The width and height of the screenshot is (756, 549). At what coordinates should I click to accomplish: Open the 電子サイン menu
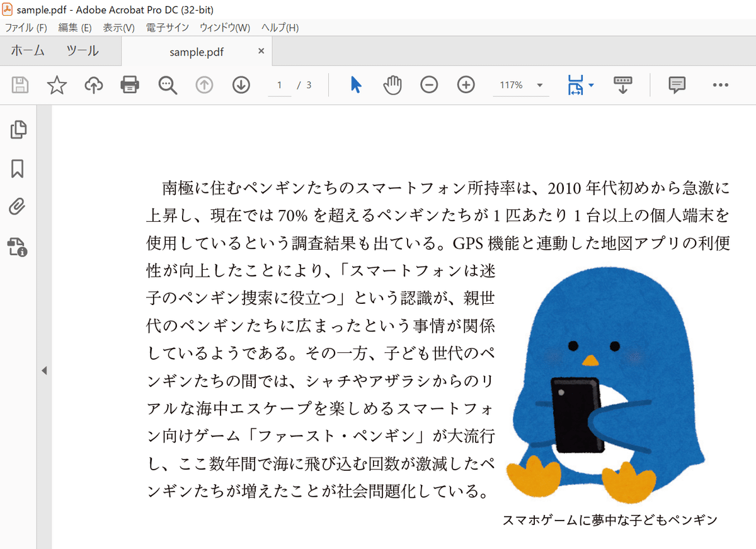167,28
